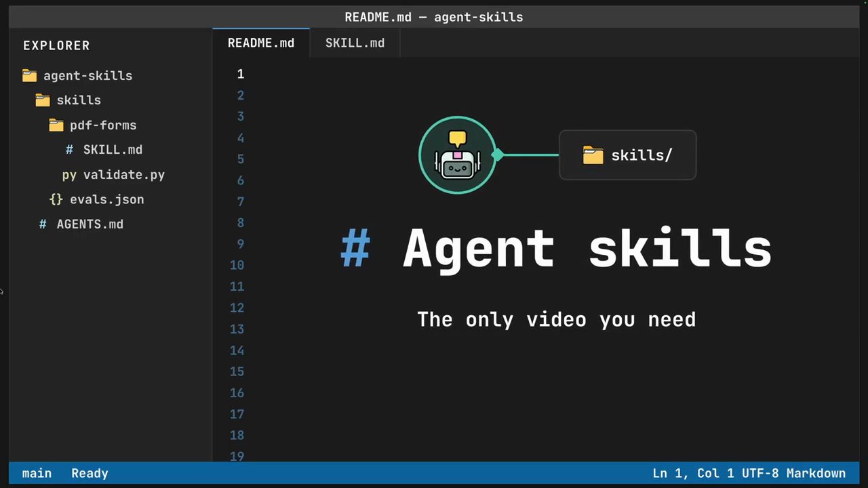The width and height of the screenshot is (868, 488).
Task: Click the skills/ folder card
Action: tap(627, 155)
